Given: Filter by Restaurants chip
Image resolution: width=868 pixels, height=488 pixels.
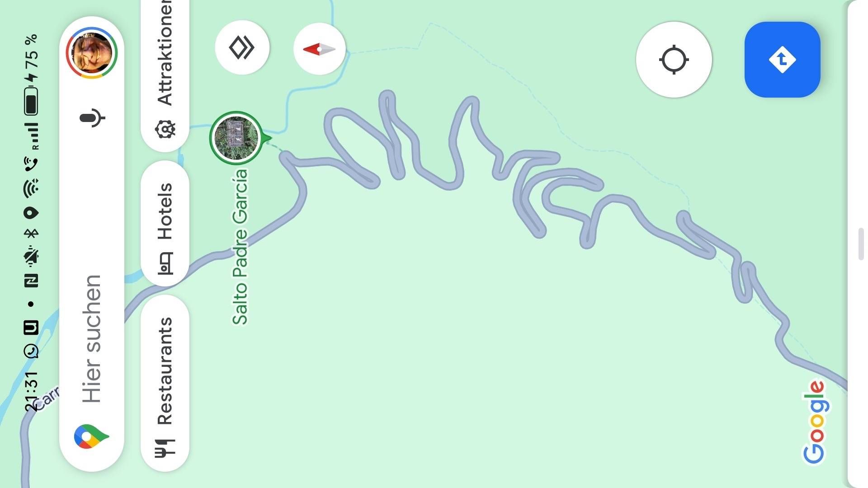Looking at the screenshot, I should (x=165, y=383).
